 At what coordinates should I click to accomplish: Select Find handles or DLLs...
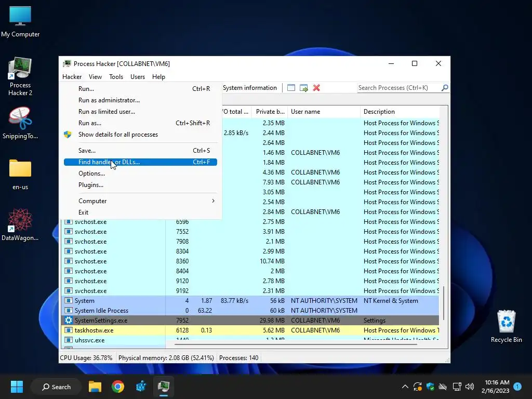pos(140,162)
